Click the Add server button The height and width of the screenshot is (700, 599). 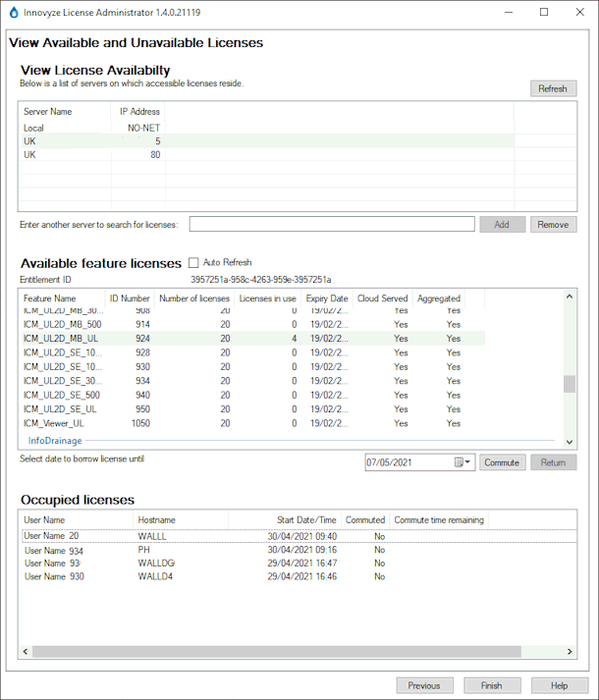pyautogui.click(x=502, y=225)
